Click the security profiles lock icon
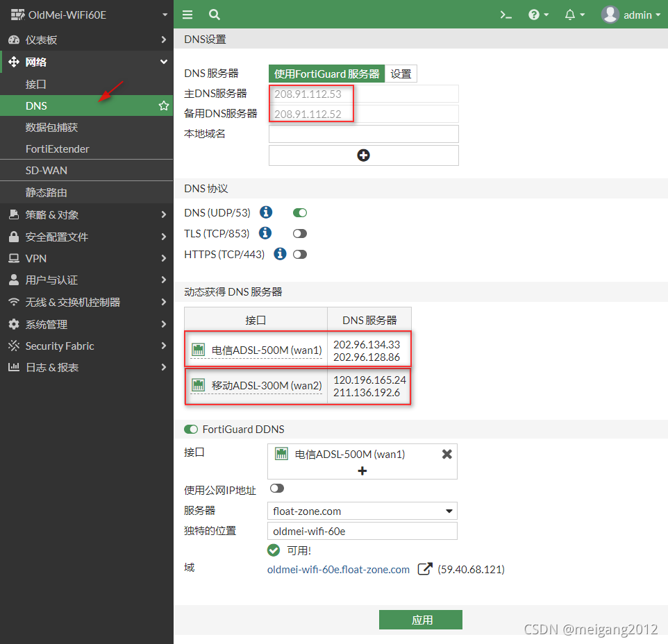668x644 pixels. point(14,237)
